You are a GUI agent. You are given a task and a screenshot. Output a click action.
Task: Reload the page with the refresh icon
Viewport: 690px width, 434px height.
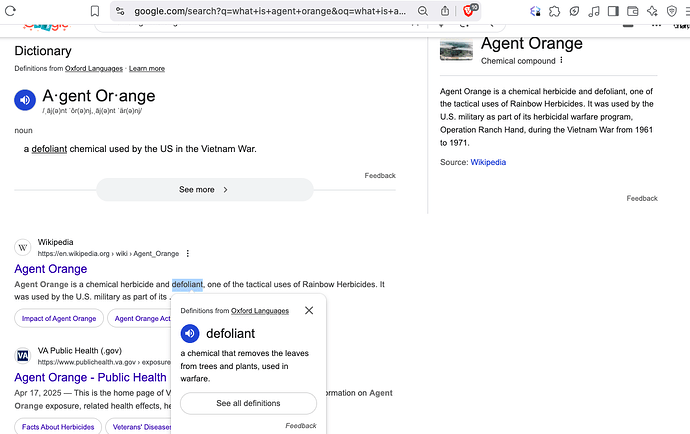(x=10, y=11)
